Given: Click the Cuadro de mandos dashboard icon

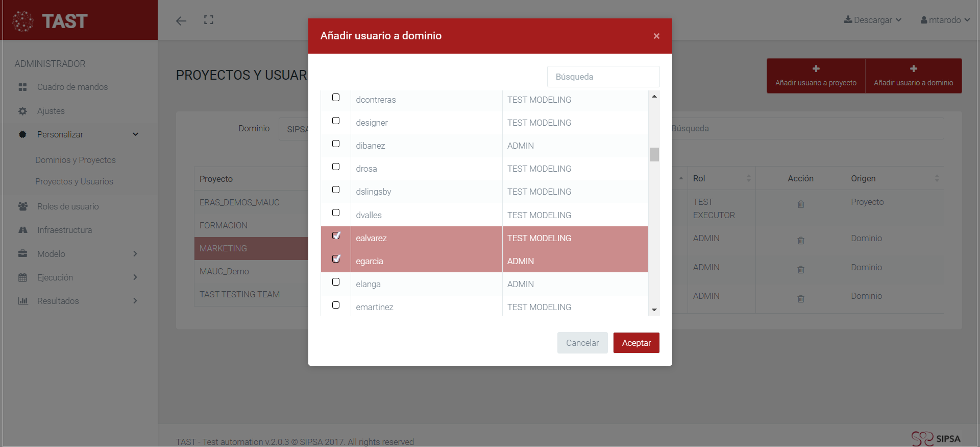Looking at the screenshot, I should pos(22,87).
